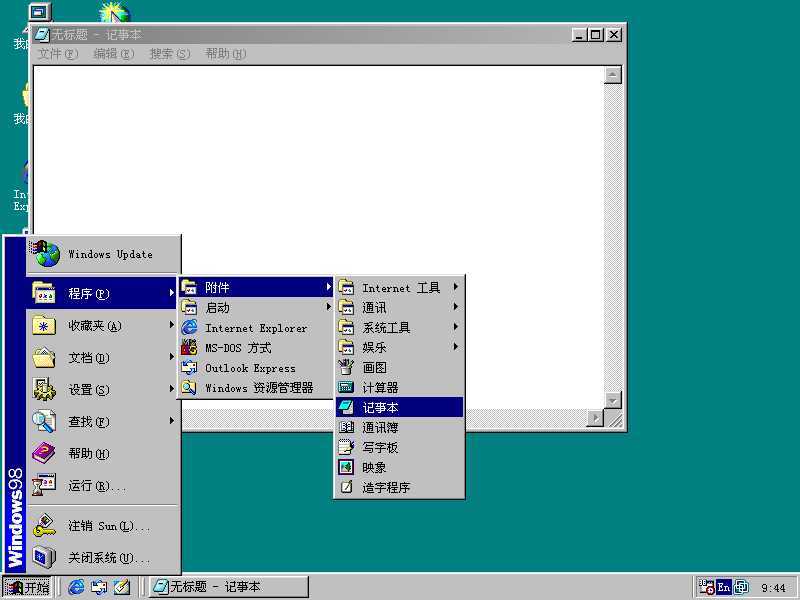This screenshot has width=800, height=600.
Task: Expand the 启动 submenu arrow
Action: click(x=329, y=307)
